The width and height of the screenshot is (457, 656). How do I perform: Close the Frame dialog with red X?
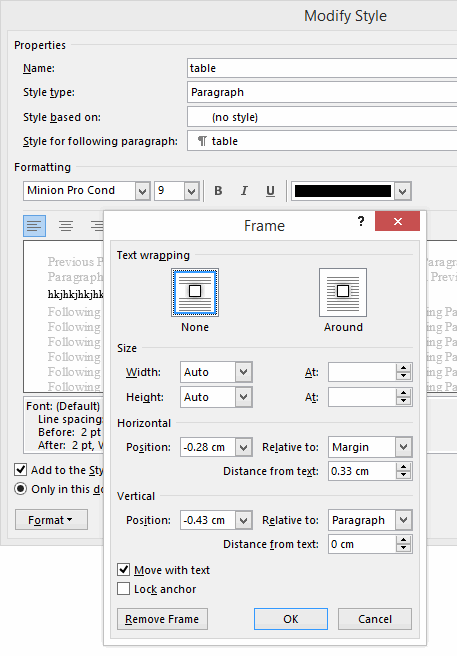pyautogui.click(x=397, y=221)
